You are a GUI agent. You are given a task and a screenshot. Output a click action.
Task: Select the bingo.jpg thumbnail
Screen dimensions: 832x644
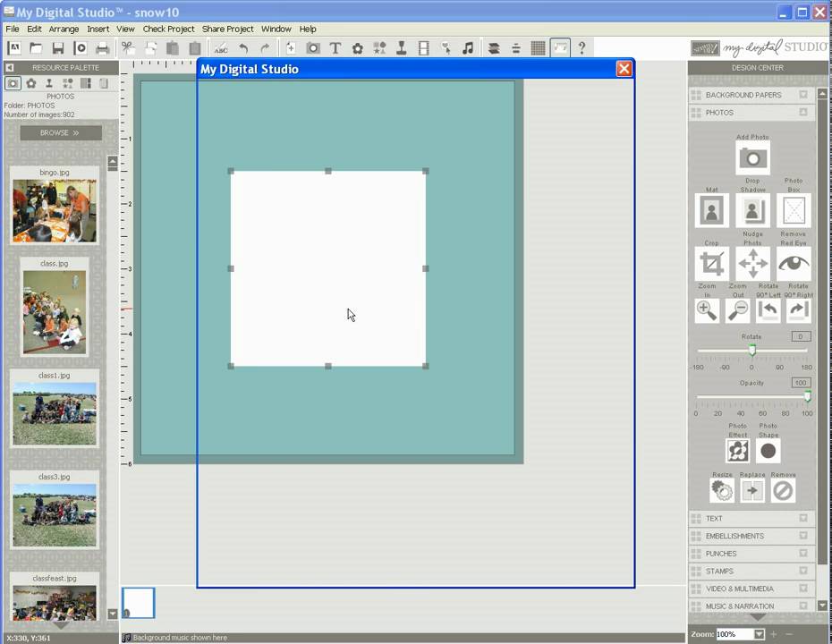(x=54, y=210)
